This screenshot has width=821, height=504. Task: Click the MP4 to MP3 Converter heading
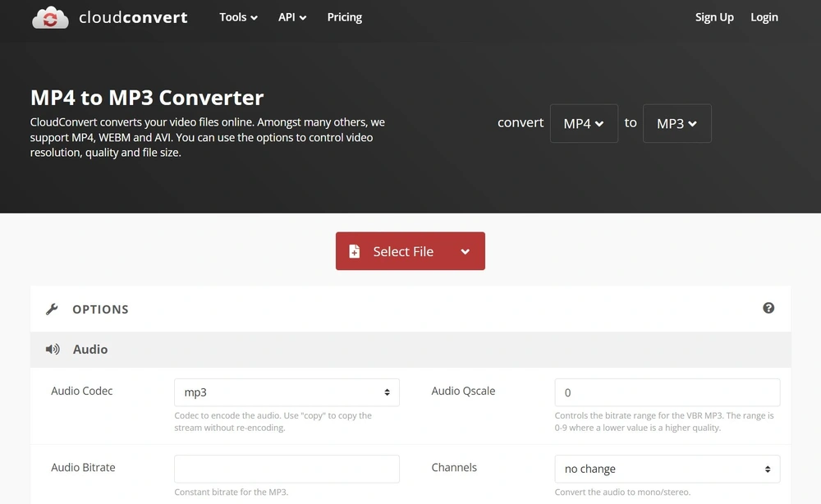(x=147, y=98)
